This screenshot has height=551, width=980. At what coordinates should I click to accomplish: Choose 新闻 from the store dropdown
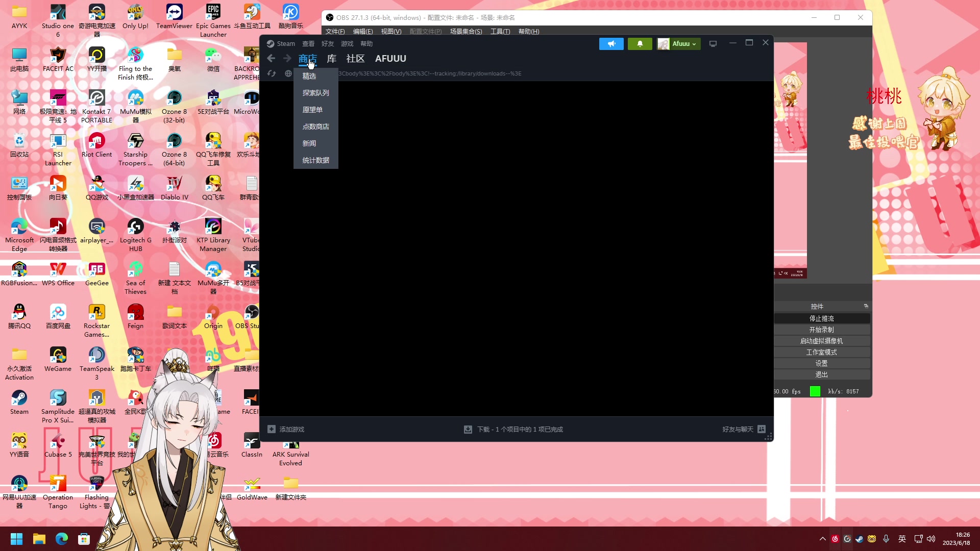click(x=316, y=144)
